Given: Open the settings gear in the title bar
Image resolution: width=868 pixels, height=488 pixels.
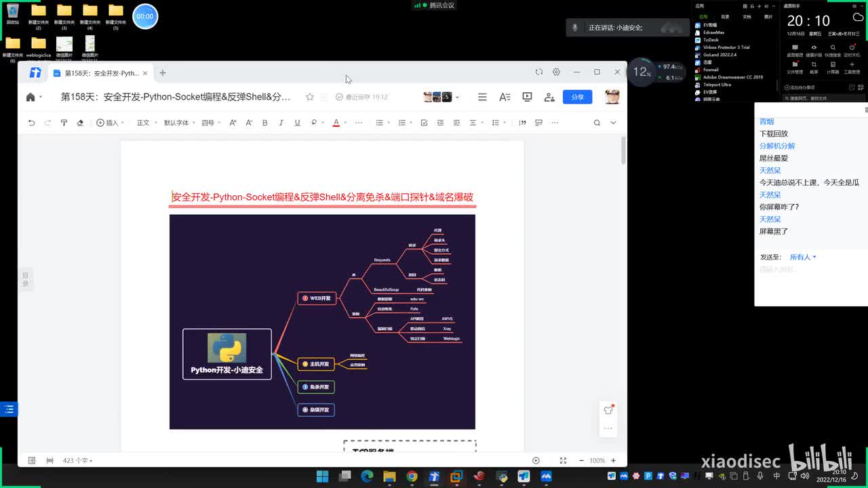Looking at the screenshot, I should point(556,72).
